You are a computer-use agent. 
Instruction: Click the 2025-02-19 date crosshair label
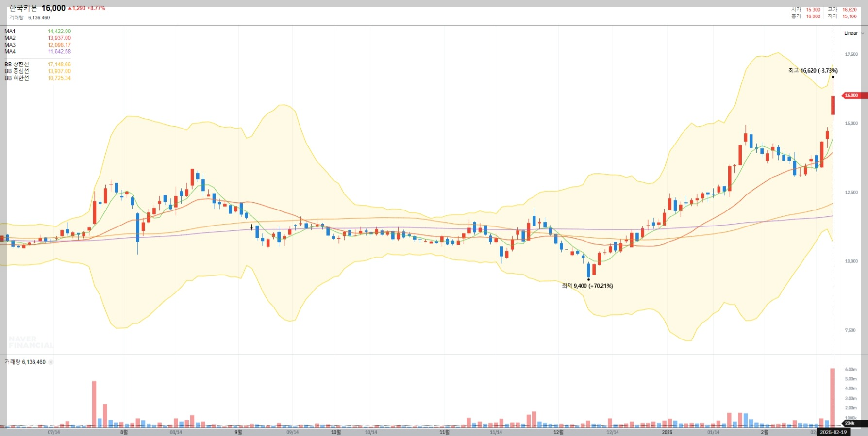coord(833,432)
